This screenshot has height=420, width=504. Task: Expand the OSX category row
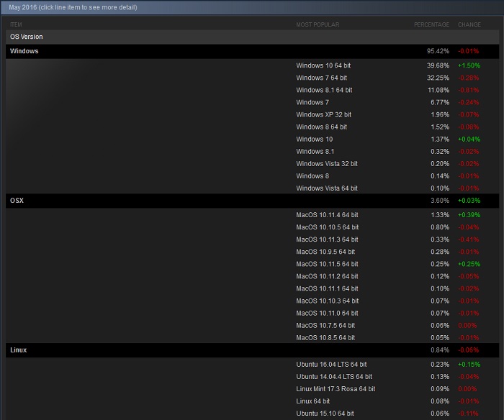click(x=17, y=200)
